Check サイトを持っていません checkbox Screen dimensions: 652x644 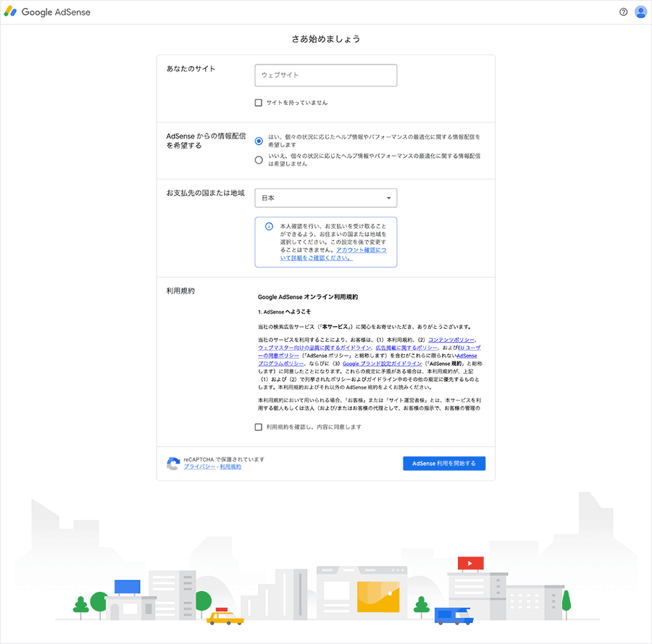(259, 102)
